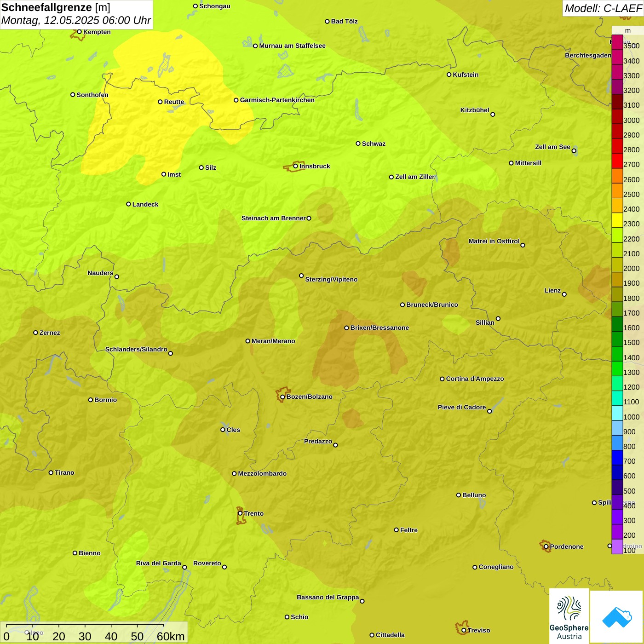644x644 pixels.
Task: Click the Bormio location marker
Action: [91, 400]
